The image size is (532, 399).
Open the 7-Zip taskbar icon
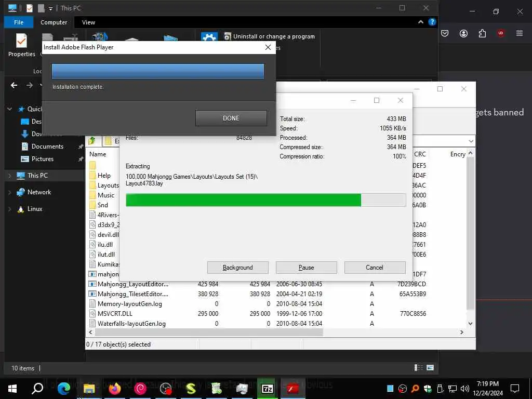(x=268, y=389)
